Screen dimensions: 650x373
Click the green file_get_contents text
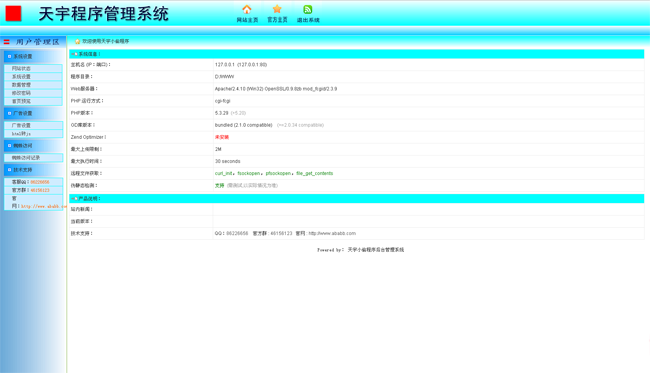click(315, 173)
